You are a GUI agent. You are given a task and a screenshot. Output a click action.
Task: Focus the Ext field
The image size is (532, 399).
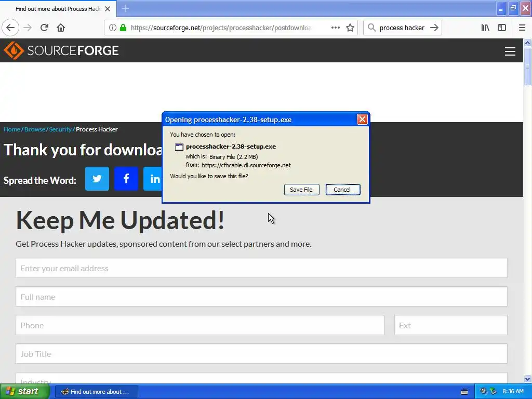(x=450, y=325)
